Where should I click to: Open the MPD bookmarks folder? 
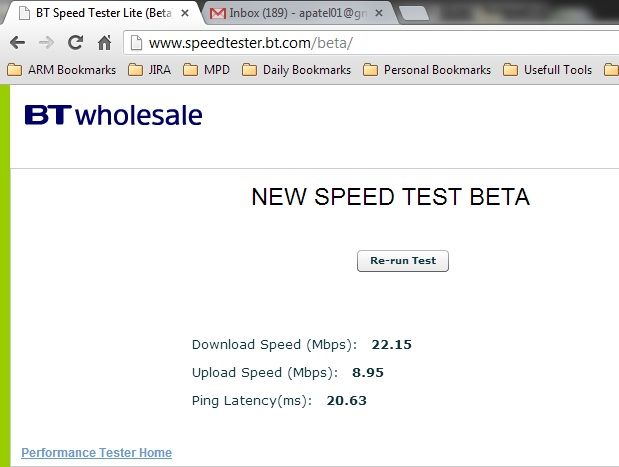[x=206, y=70]
